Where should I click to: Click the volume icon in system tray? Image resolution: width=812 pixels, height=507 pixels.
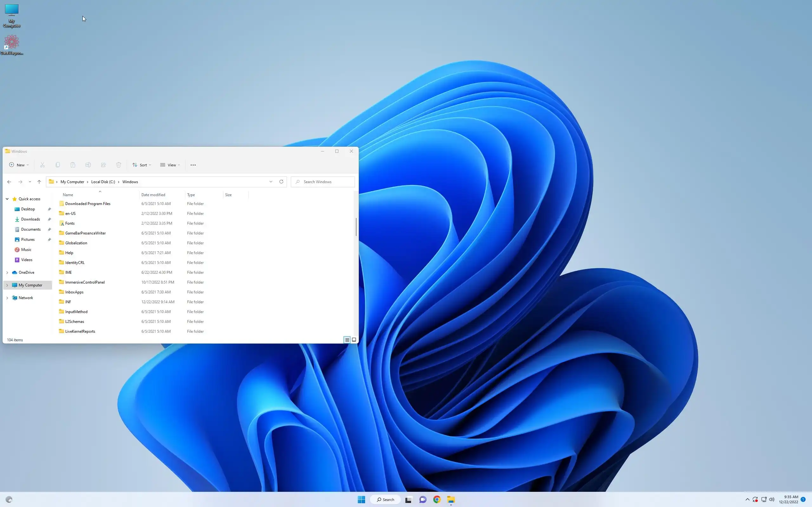[x=771, y=500]
